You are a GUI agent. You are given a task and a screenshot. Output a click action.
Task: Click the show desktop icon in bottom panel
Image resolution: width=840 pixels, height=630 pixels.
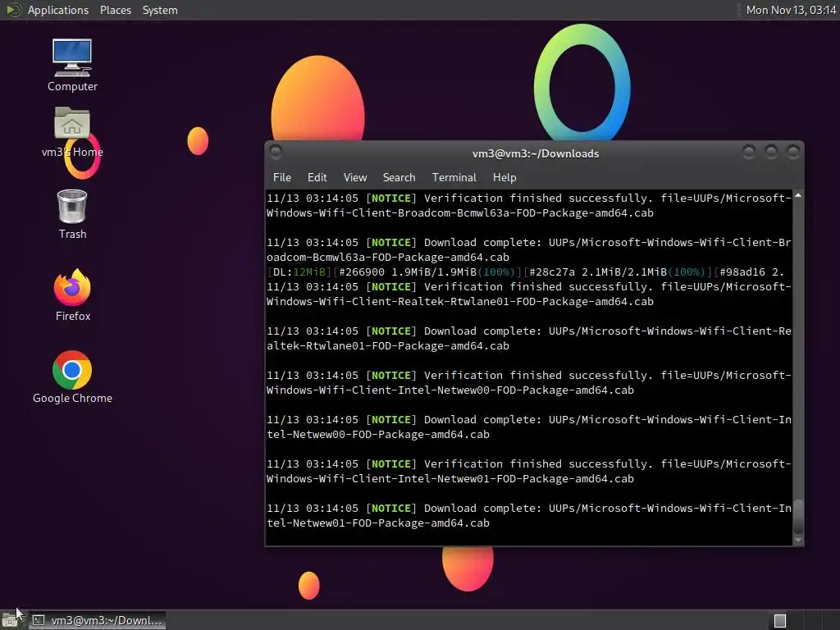9,620
